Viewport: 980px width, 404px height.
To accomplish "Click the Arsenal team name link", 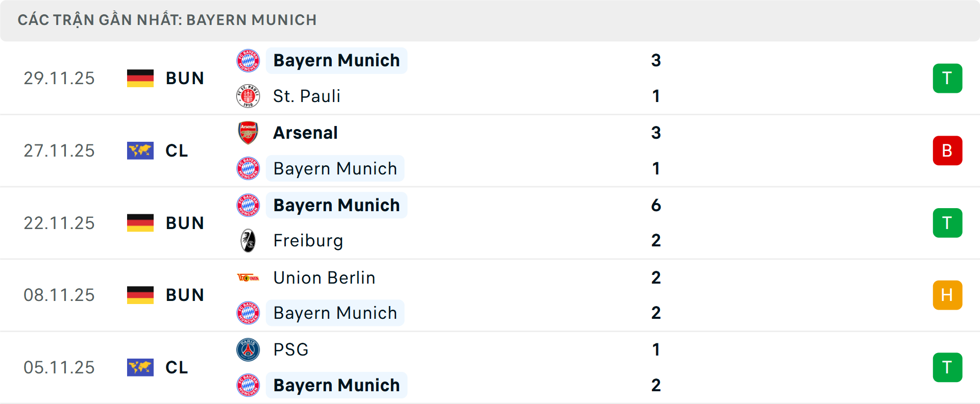I will tap(305, 132).
